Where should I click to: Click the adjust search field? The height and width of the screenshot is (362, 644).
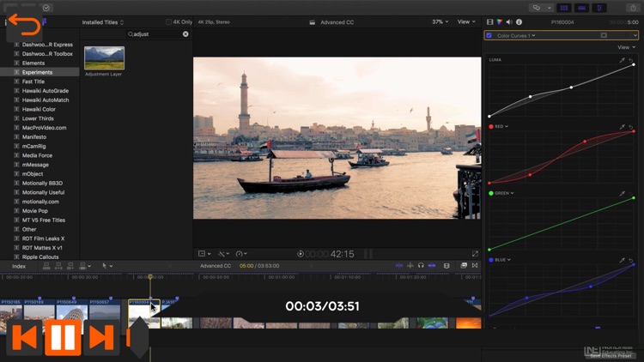[x=158, y=34]
